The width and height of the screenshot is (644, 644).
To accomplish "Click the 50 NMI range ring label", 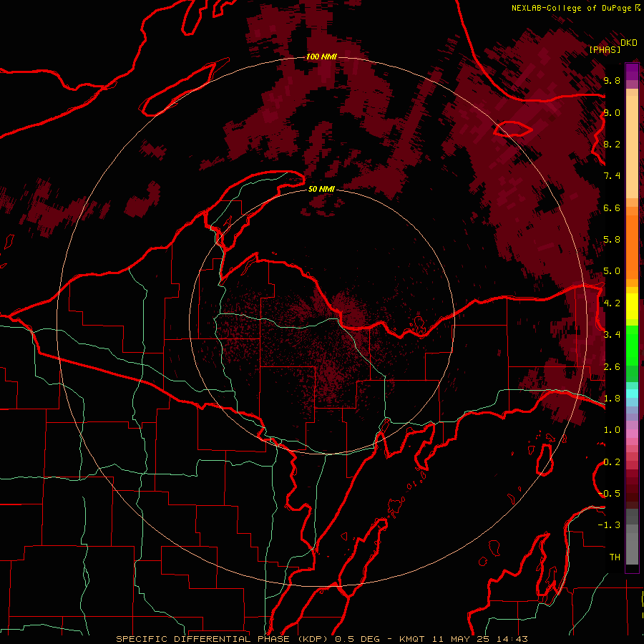I will pyautogui.click(x=321, y=189).
